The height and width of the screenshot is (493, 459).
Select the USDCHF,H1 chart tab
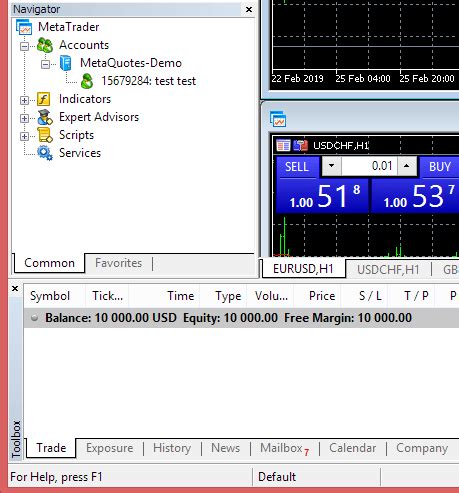388,269
